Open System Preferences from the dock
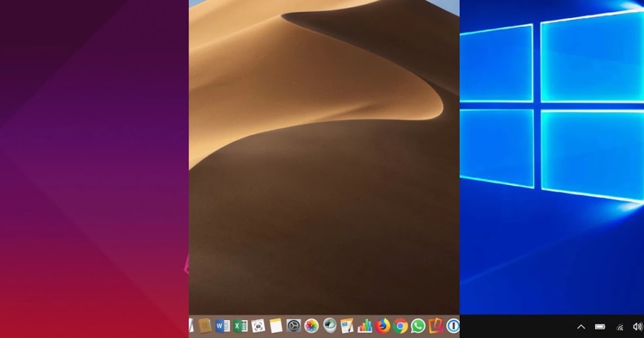Image resolution: width=644 pixels, height=338 pixels. click(294, 325)
